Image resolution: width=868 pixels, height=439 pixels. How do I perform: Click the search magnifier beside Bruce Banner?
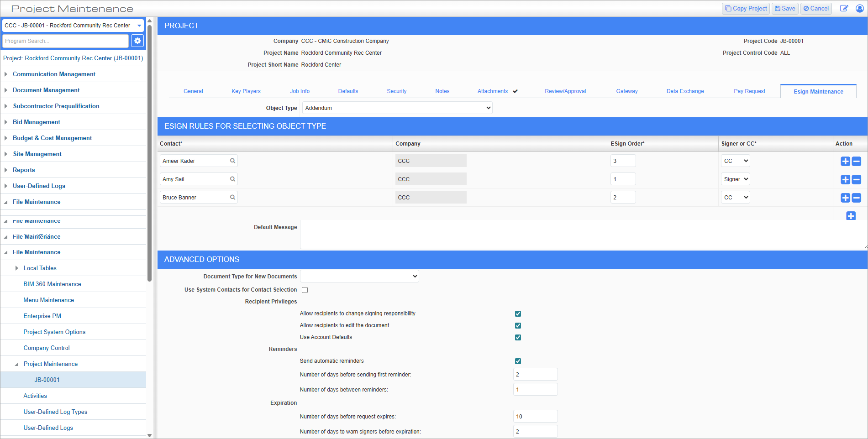tap(233, 197)
